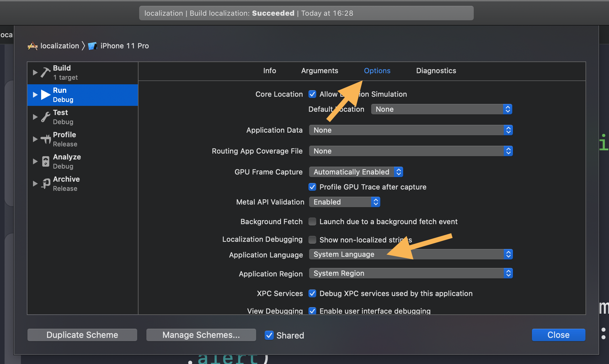The height and width of the screenshot is (364, 609).
Task: Expand the Analyze disclosure triangle
Action: coord(35,161)
